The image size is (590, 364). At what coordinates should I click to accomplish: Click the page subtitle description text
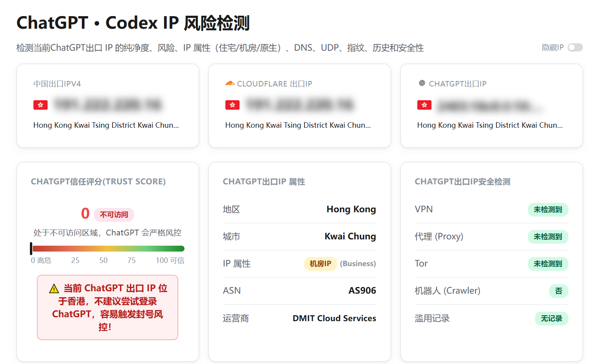coord(220,48)
